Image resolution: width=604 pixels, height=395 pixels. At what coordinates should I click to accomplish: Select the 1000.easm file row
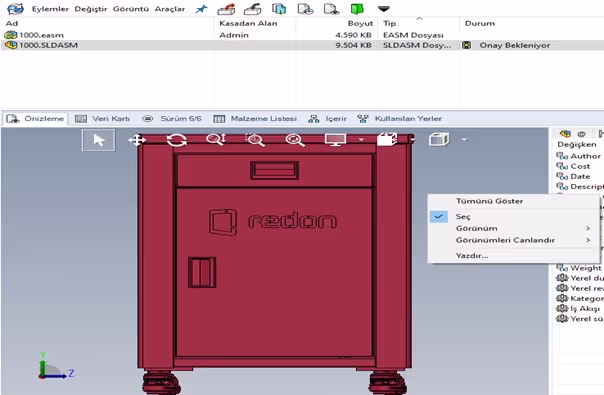coord(302,35)
